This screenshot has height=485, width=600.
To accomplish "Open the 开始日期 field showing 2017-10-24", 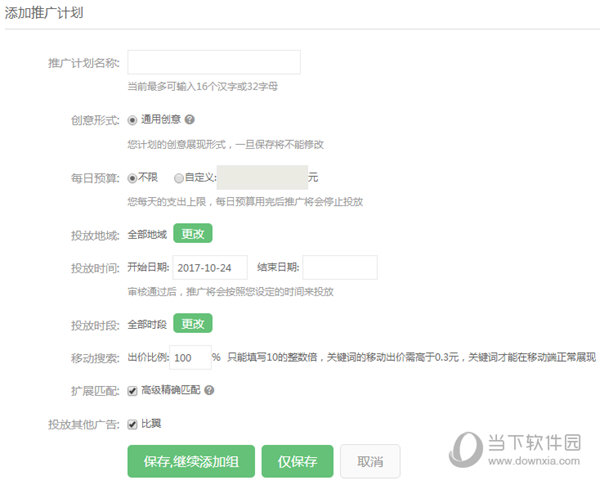I will click(210, 268).
